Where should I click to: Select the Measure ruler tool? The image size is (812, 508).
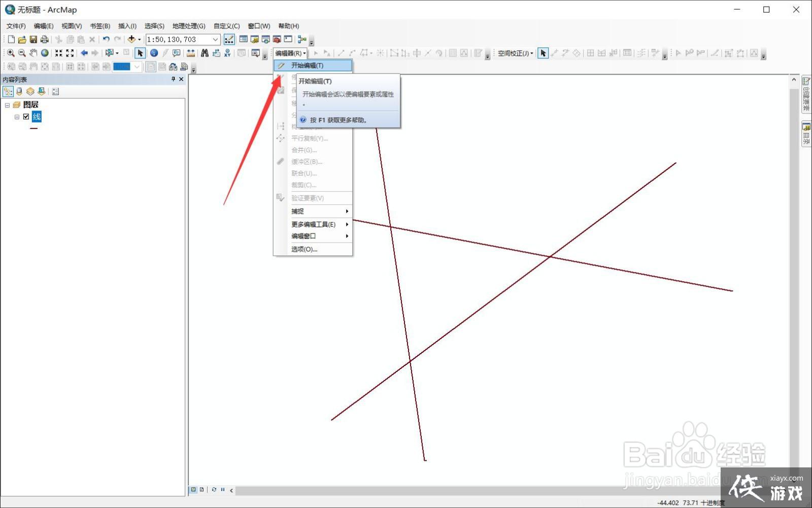pyautogui.click(x=191, y=53)
